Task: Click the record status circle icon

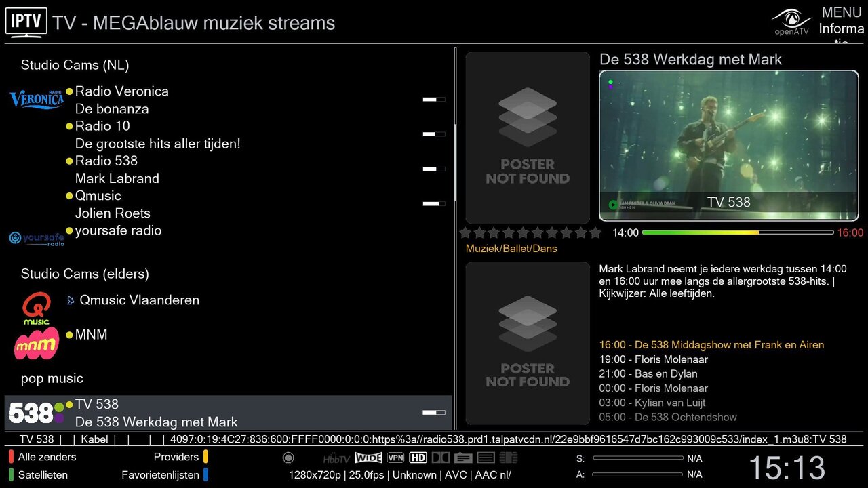Action: click(x=288, y=457)
